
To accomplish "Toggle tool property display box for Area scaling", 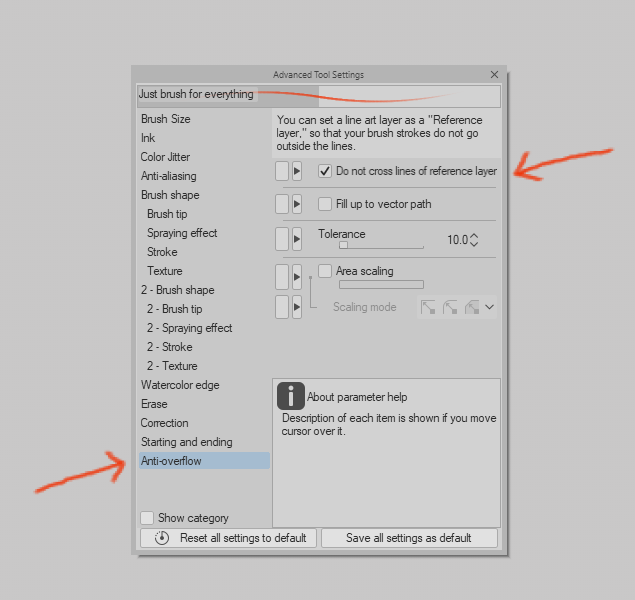I will [282, 277].
